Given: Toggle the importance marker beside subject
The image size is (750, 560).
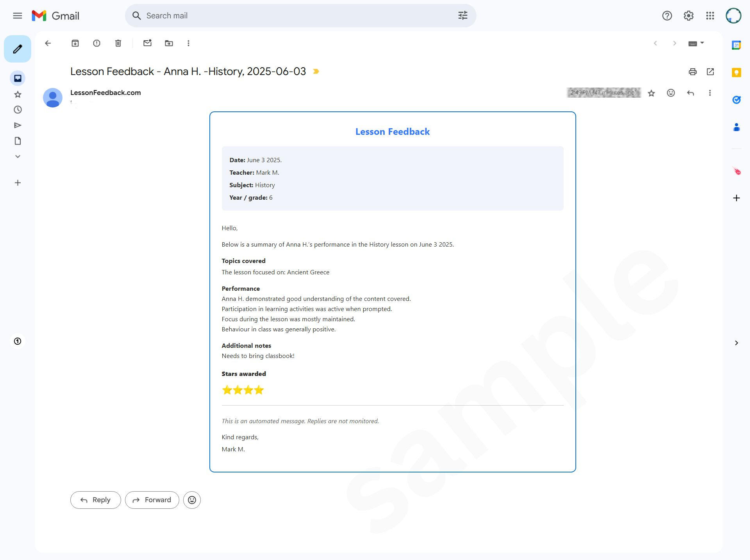Looking at the screenshot, I should [316, 72].
